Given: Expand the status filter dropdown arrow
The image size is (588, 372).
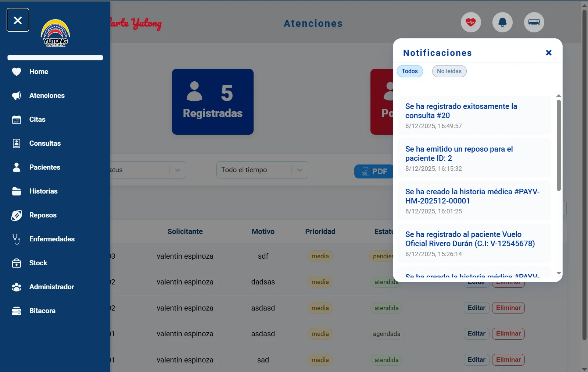Looking at the screenshot, I should tap(178, 170).
